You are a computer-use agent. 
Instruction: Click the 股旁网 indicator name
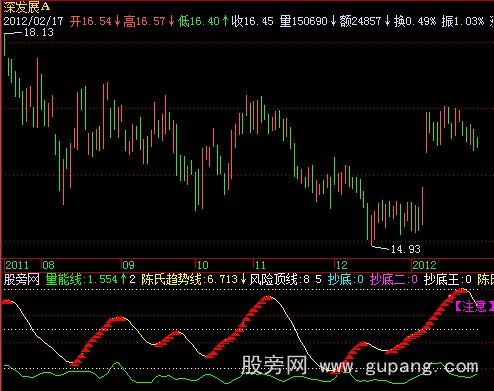[x=22, y=279]
